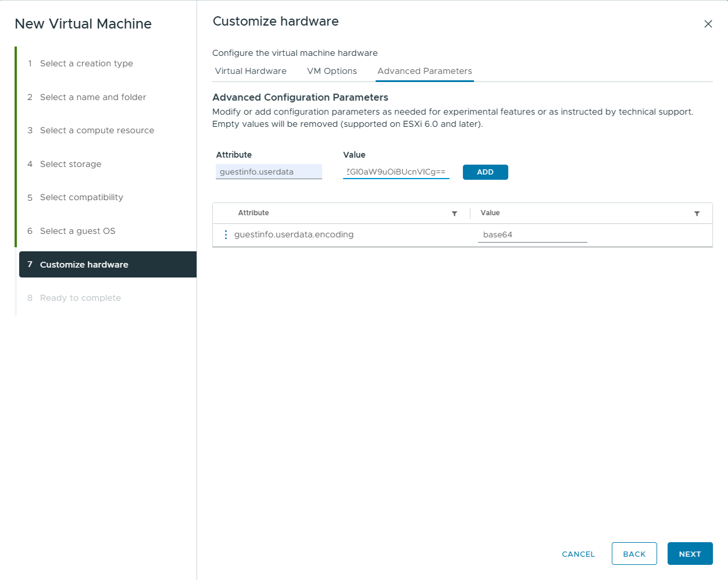Click NEXT to proceed to Ready to complete
Image resolution: width=728 pixels, height=580 pixels.
(x=690, y=553)
